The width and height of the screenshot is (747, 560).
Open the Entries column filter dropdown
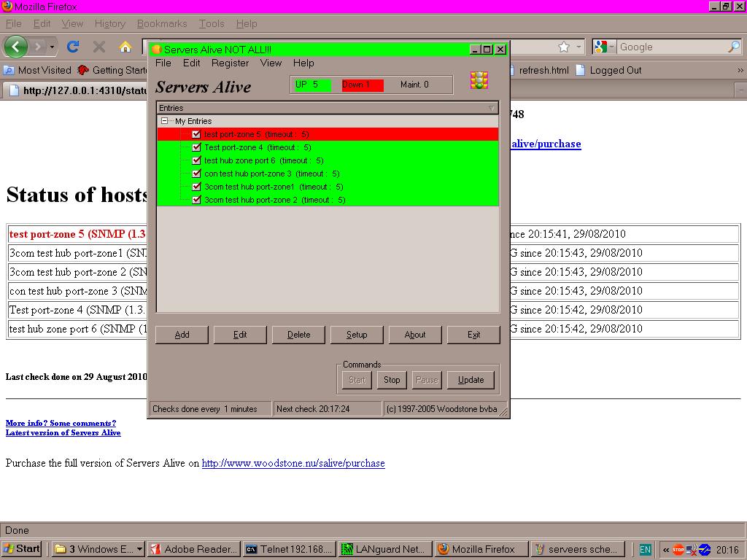point(493,108)
